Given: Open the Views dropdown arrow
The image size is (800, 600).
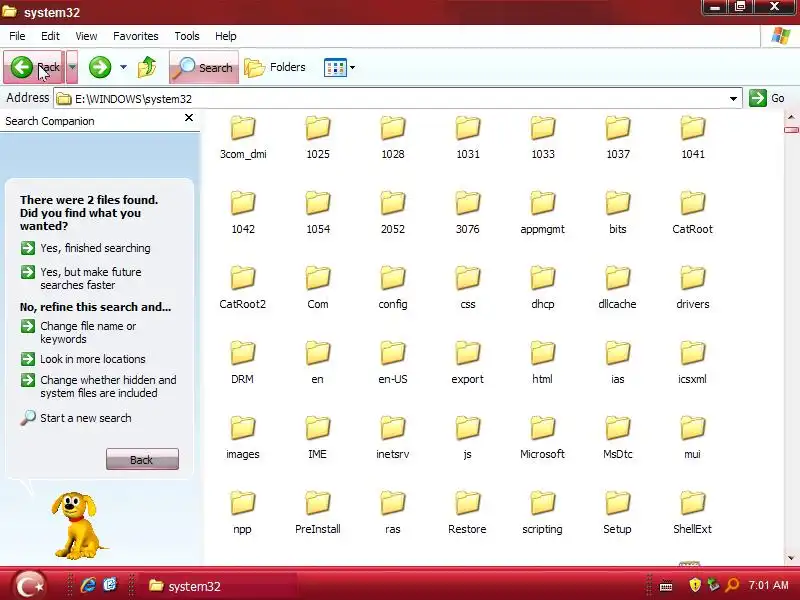Looking at the screenshot, I should coord(352,67).
